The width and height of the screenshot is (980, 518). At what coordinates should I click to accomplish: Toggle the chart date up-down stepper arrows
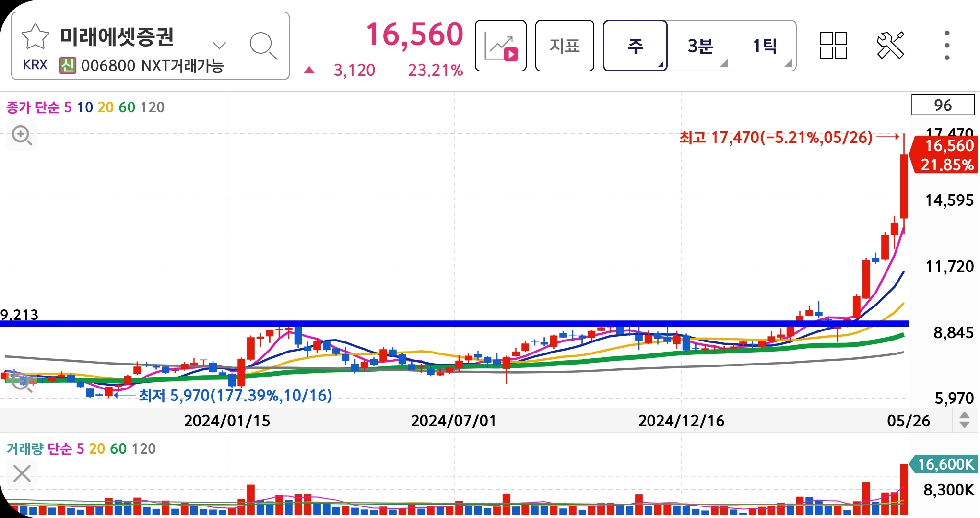click(964, 420)
